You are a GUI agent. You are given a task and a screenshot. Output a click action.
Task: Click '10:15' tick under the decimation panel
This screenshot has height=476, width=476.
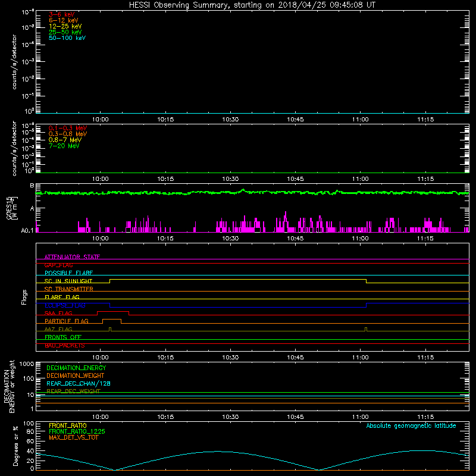[165, 417]
